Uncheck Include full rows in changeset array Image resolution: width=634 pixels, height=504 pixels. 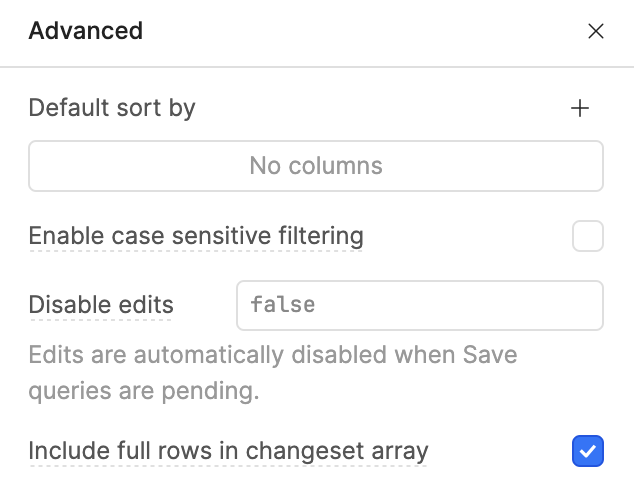point(588,451)
